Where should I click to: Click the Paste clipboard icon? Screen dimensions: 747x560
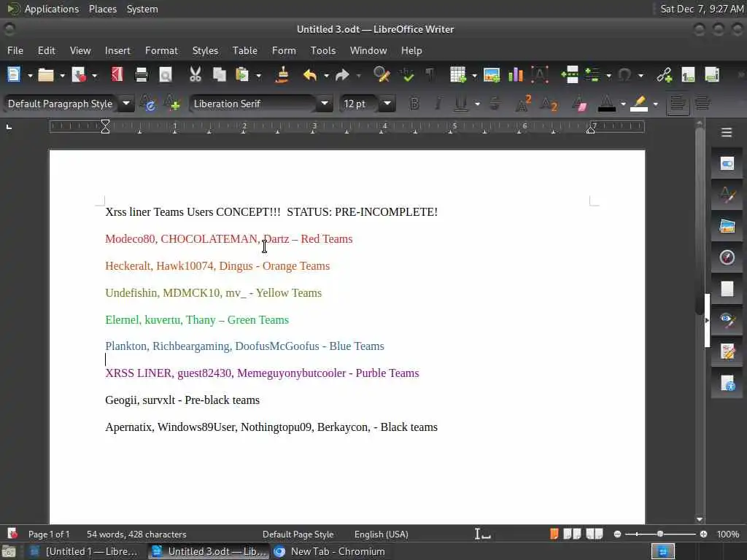pos(242,75)
